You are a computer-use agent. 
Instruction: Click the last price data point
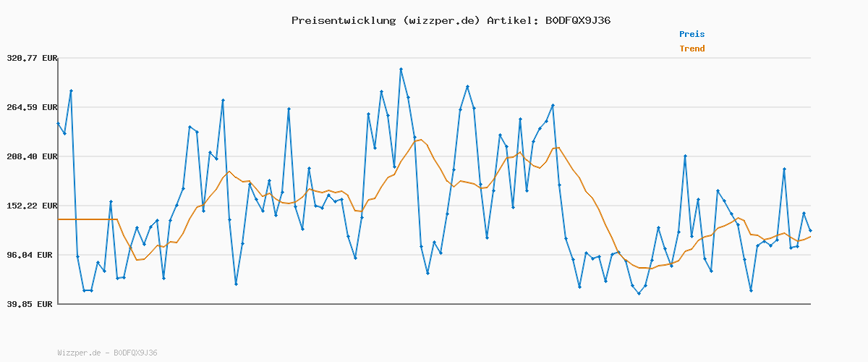coord(810,230)
